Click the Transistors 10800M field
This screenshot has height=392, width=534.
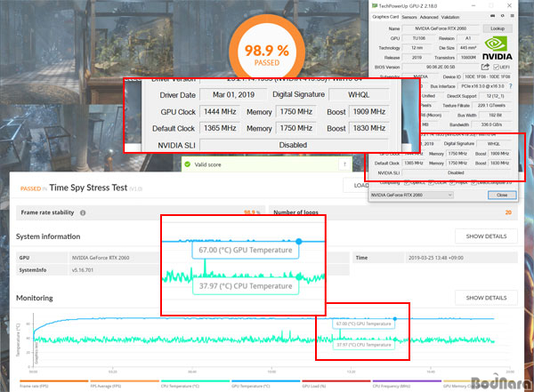pos(468,58)
